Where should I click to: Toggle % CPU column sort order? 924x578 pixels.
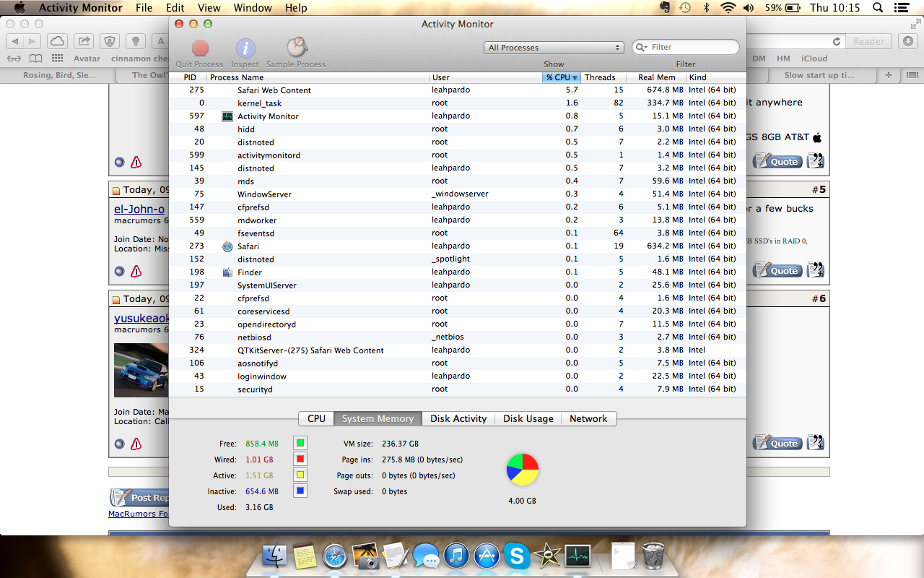(x=562, y=77)
